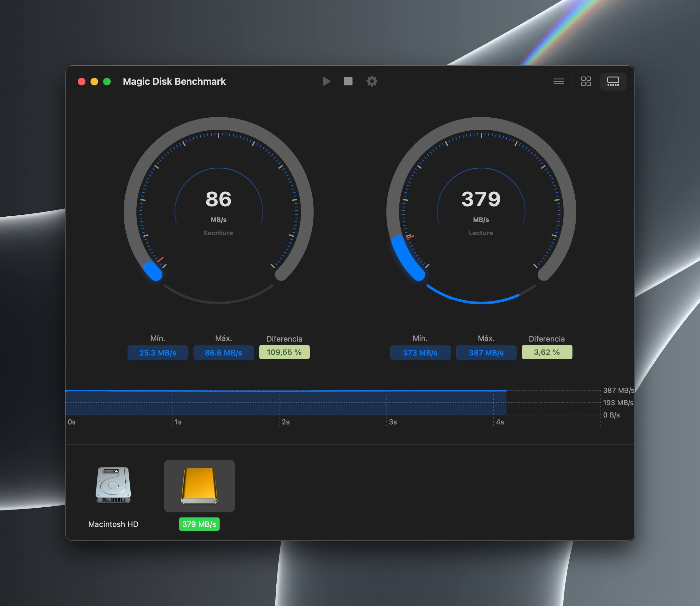
Task: Start the benchmark with play button
Action: pos(326,81)
